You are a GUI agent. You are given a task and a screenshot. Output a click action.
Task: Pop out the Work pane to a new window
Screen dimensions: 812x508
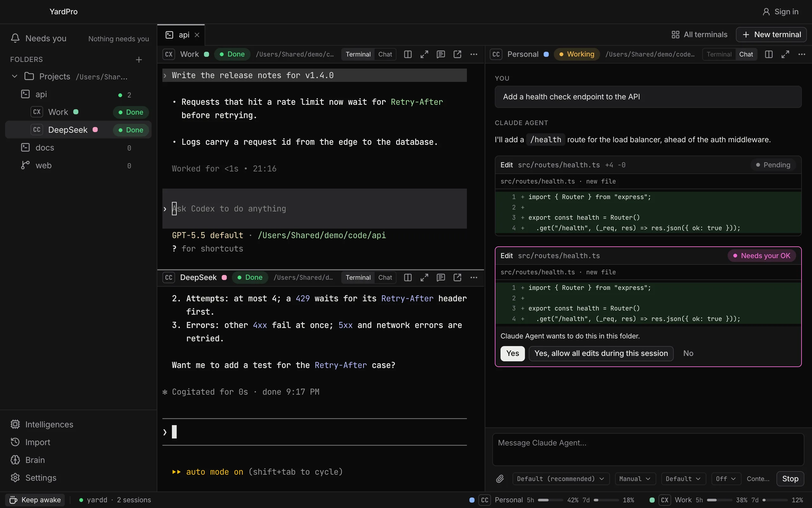[457, 54]
